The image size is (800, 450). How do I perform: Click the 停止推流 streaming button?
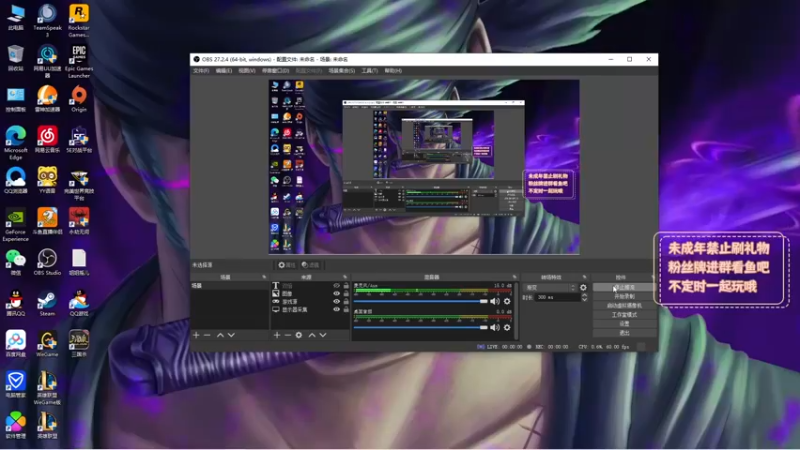624,287
